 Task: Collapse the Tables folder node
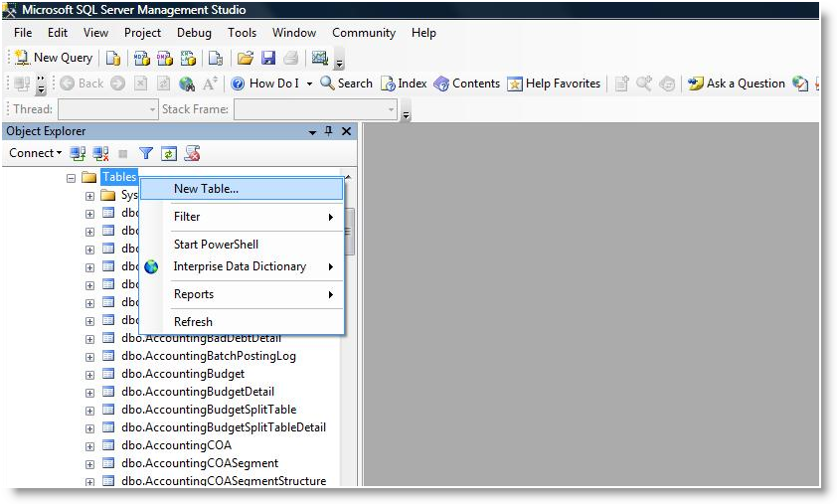point(72,178)
